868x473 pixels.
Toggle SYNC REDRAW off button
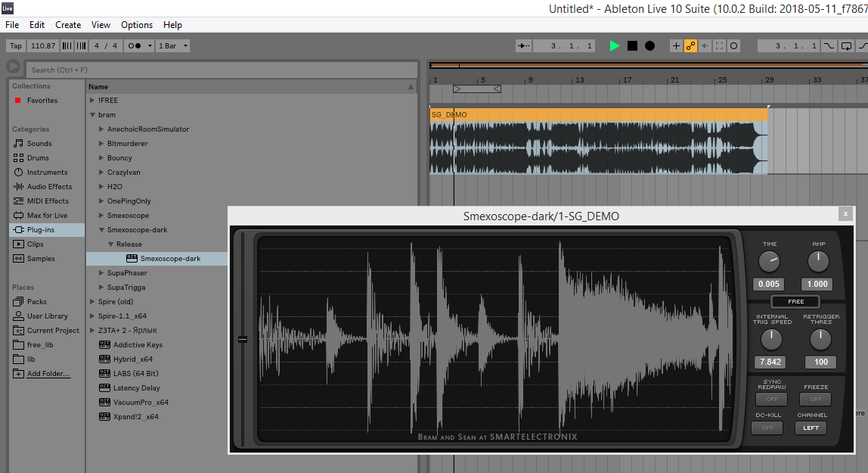point(772,400)
